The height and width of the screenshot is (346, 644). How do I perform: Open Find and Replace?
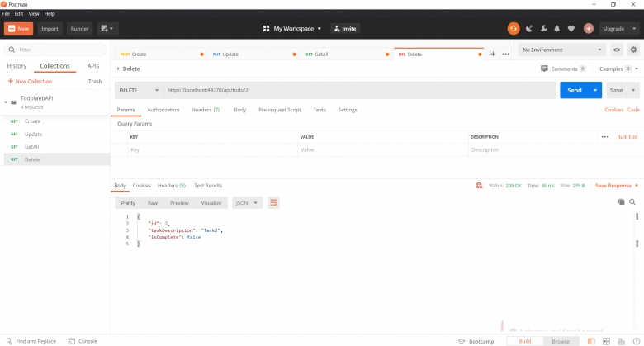pos(31,341)
